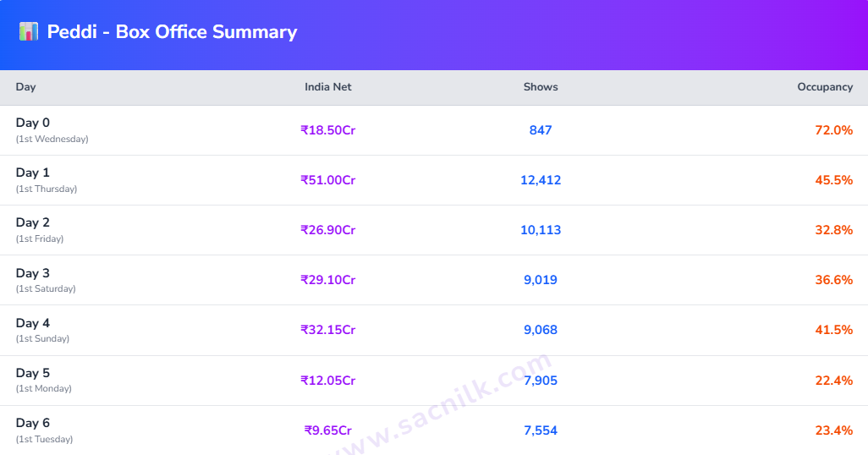This screenshot has width=868, height=455.
Task: Click the ₹51.00Cr collection figure
Action: pyautogui.click(x=327, y=180)
